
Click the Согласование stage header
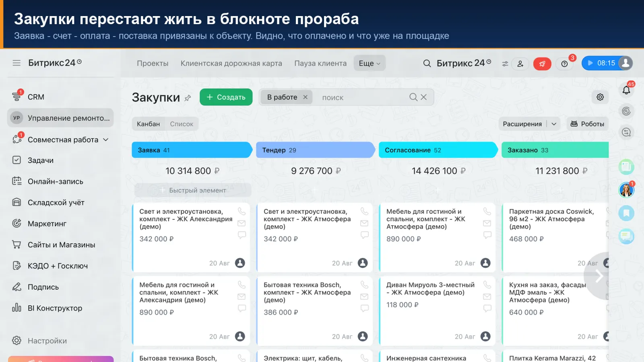(x=438, y=150)
